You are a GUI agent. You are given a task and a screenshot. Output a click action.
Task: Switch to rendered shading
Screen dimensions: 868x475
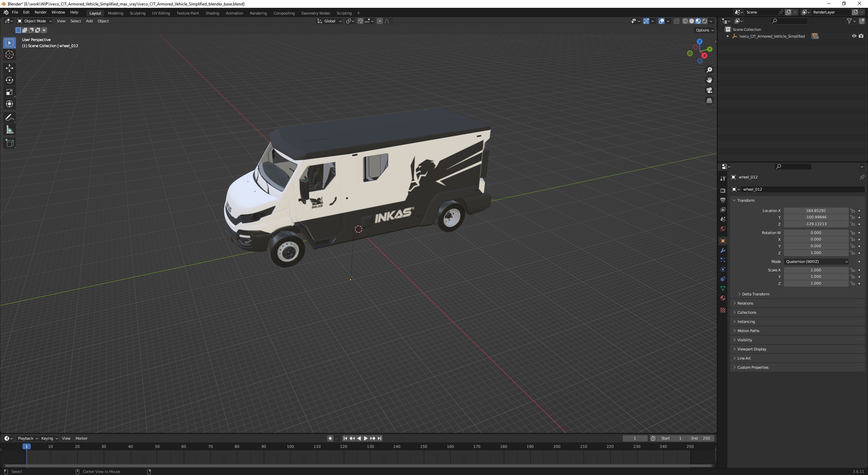(705, 21)
